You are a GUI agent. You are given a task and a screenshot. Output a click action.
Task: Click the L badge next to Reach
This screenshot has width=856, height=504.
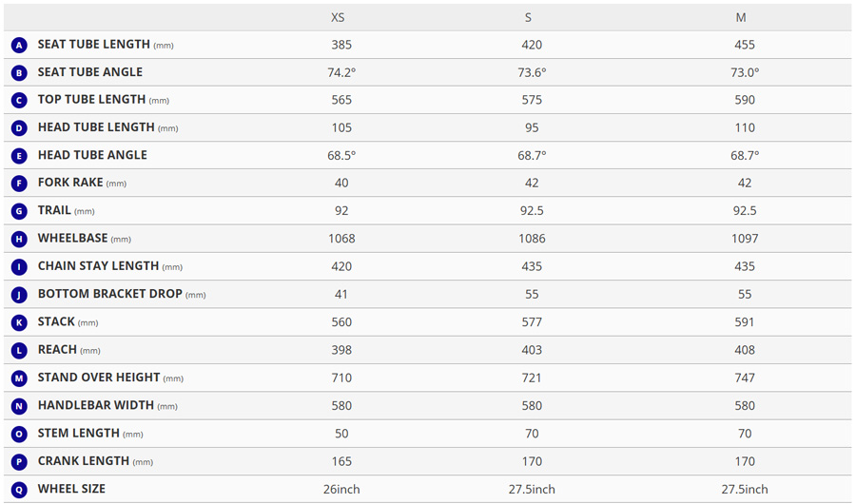pos(19,350)
